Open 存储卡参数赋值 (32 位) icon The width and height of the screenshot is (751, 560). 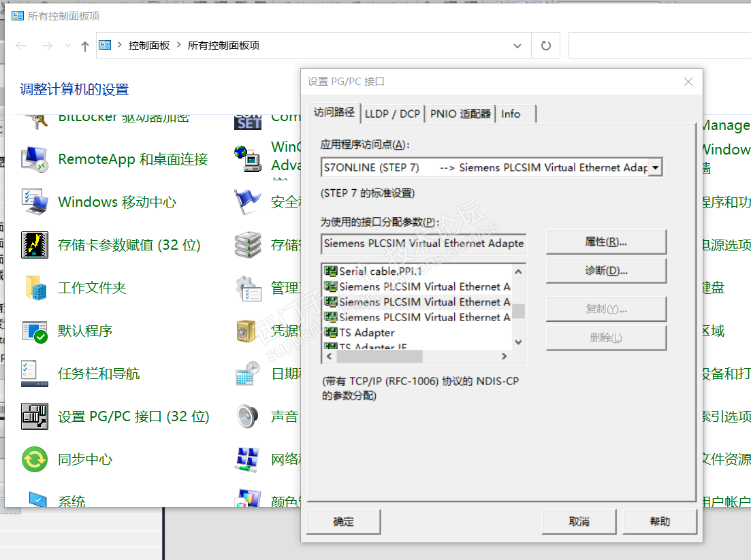(x=35, y=244)
